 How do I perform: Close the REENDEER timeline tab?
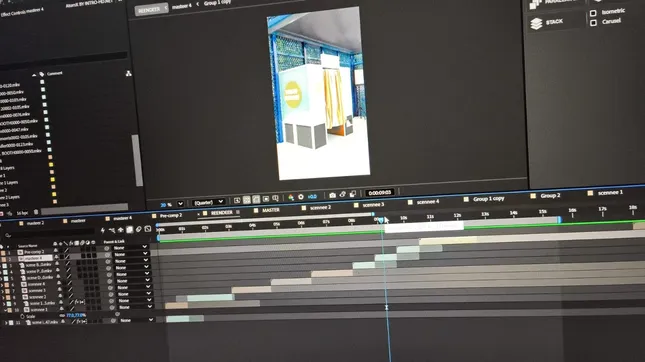pos(199,214)
